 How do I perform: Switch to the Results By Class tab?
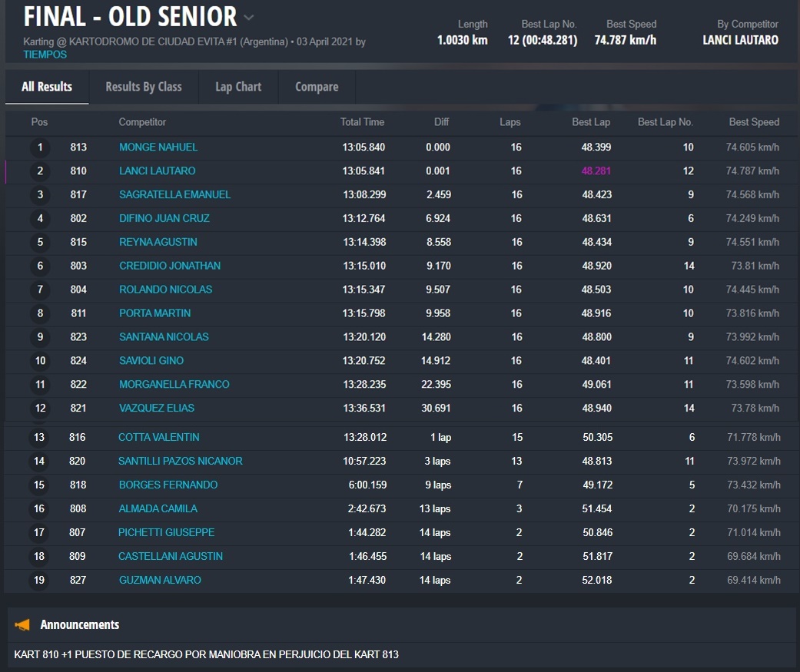[144, 87]
